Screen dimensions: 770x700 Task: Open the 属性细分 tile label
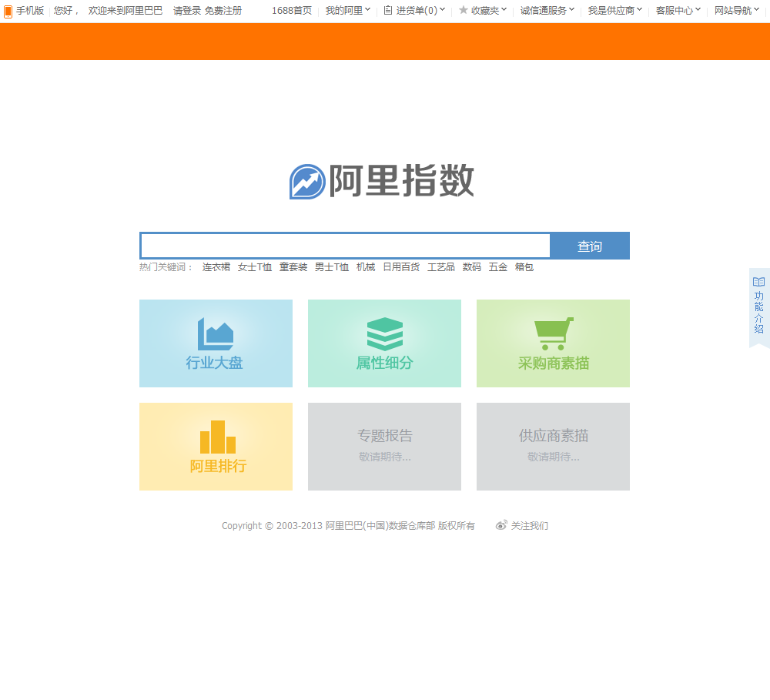[384, 363]
